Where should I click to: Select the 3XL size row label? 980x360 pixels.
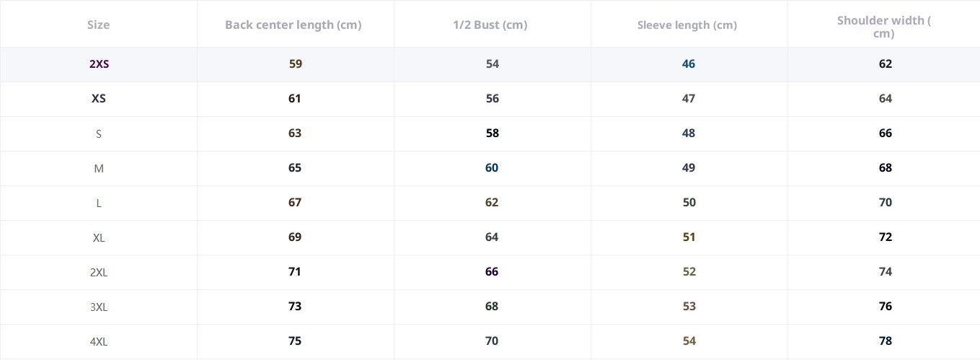[x=99, y=307]
